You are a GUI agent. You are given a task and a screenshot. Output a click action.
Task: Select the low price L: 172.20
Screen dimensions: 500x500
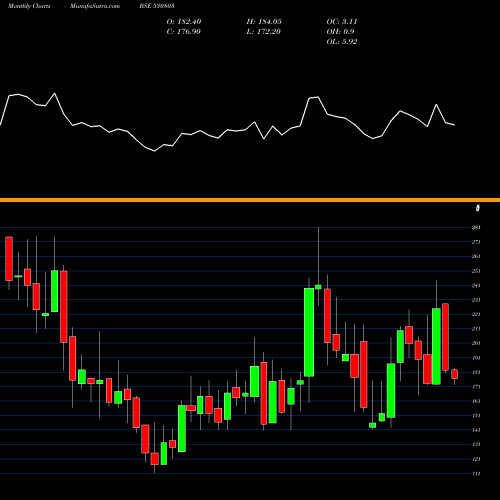pyautogui.click(x=264, y=32)
